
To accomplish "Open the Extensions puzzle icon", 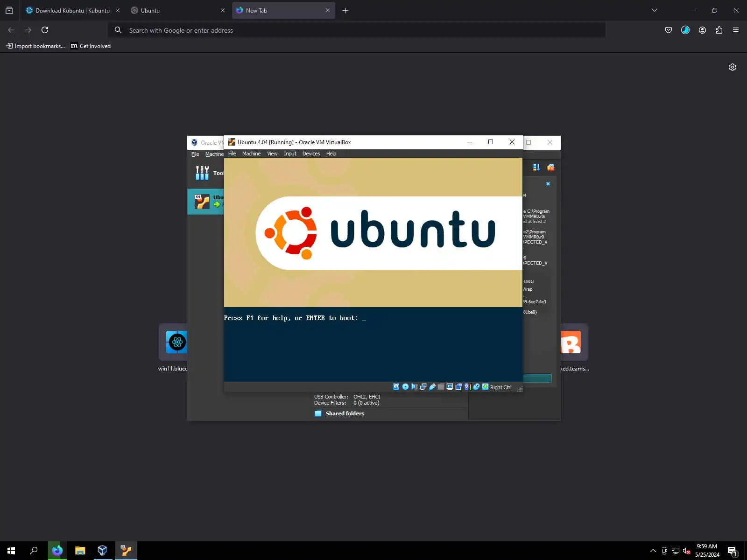I will point(719,30).
